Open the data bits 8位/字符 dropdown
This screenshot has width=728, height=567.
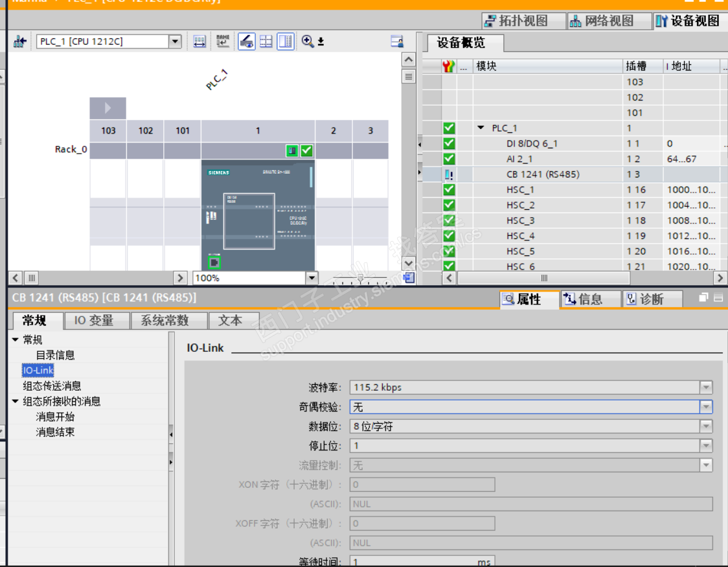tap(706, 426)
